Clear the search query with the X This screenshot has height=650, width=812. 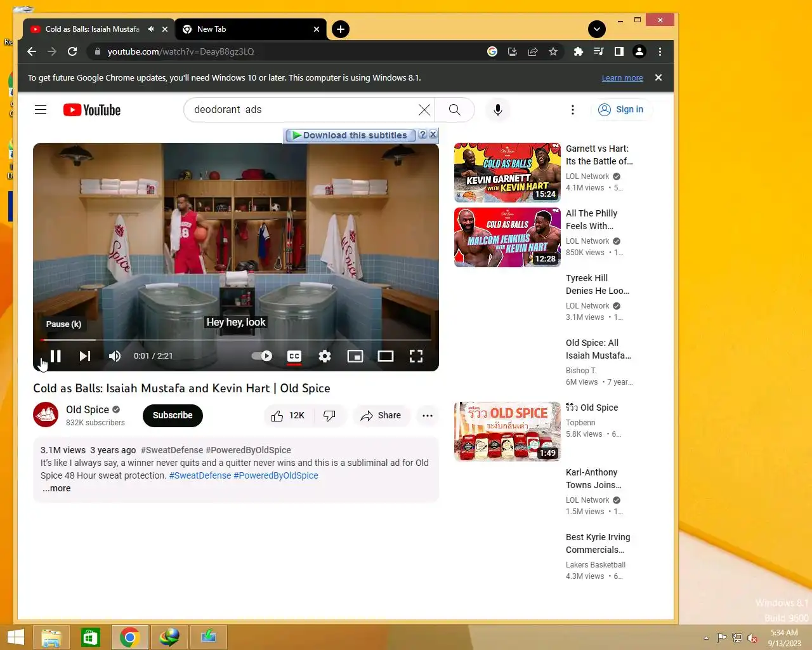point(424,110)
